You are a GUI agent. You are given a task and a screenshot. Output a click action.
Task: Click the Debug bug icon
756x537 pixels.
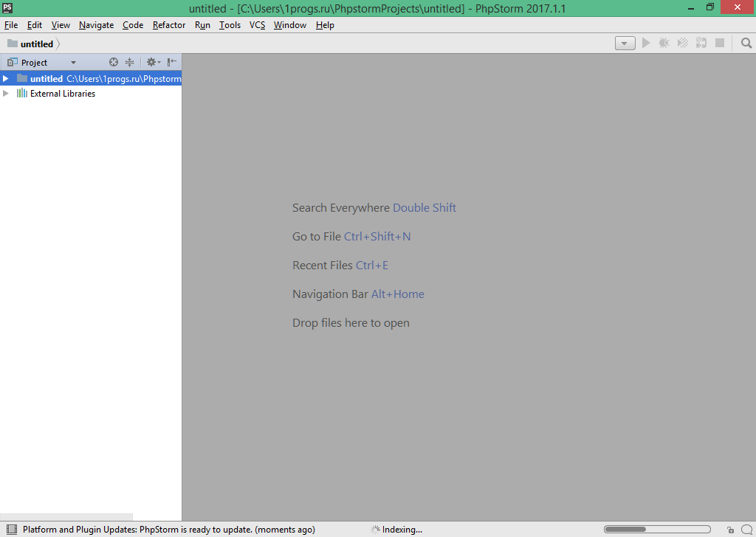(x=664, y=44)
